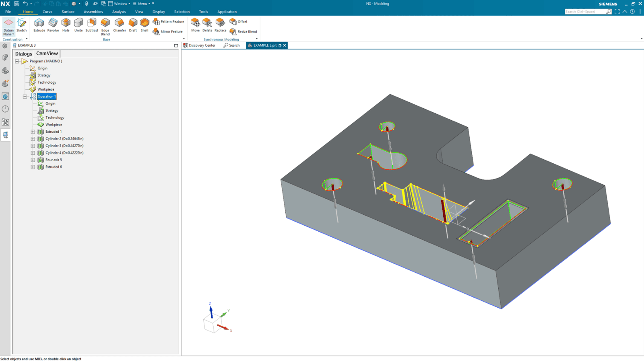Choose the Subtract boolean tool
Viewport: 644px width, 362px height.
[x=92, y=25]
